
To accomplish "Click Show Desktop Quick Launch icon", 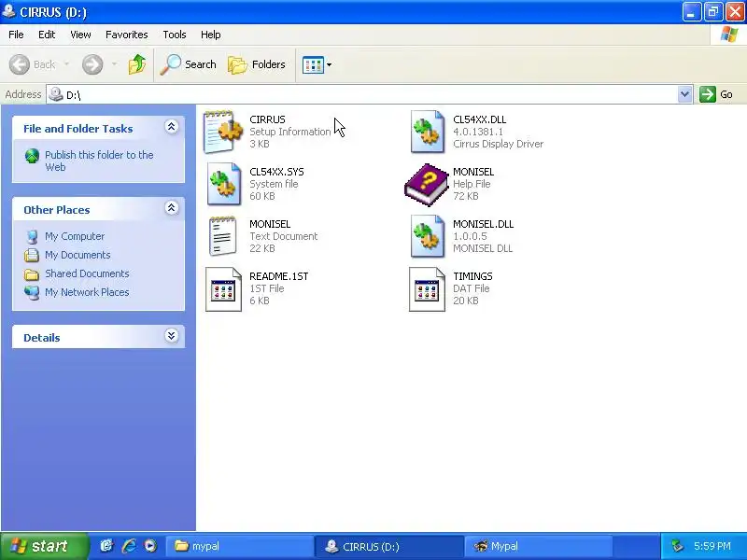I will pyautogui.click(x=106, y=546).
